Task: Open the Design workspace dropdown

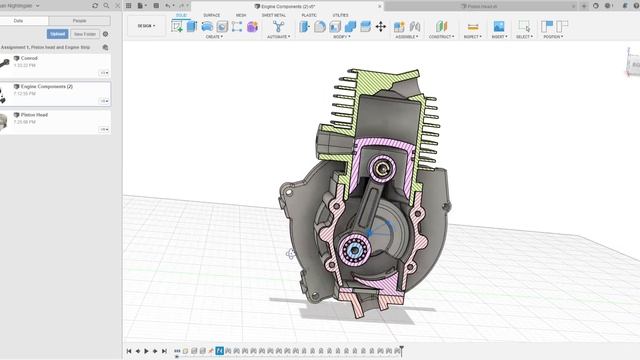Action: 146,26
